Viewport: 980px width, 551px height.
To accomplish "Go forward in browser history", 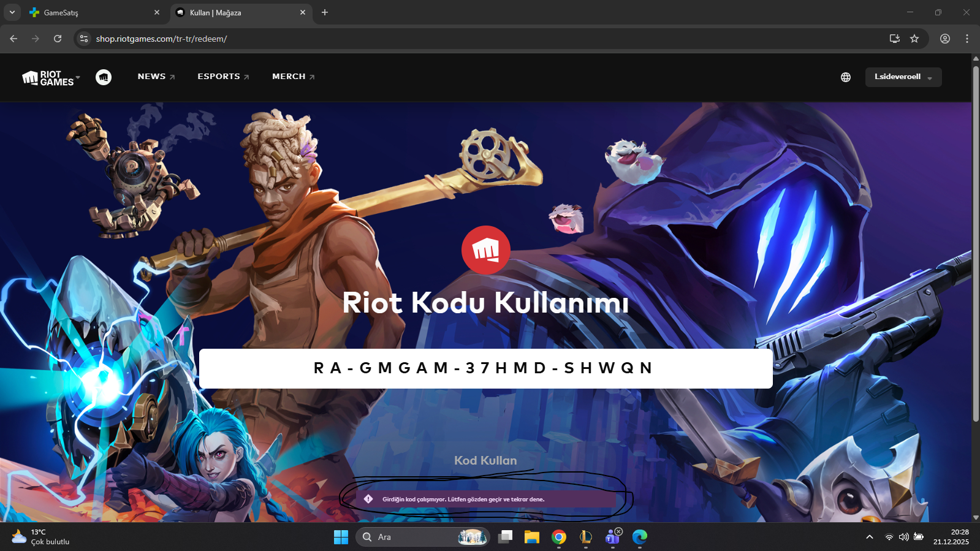I will coord(36,39).
